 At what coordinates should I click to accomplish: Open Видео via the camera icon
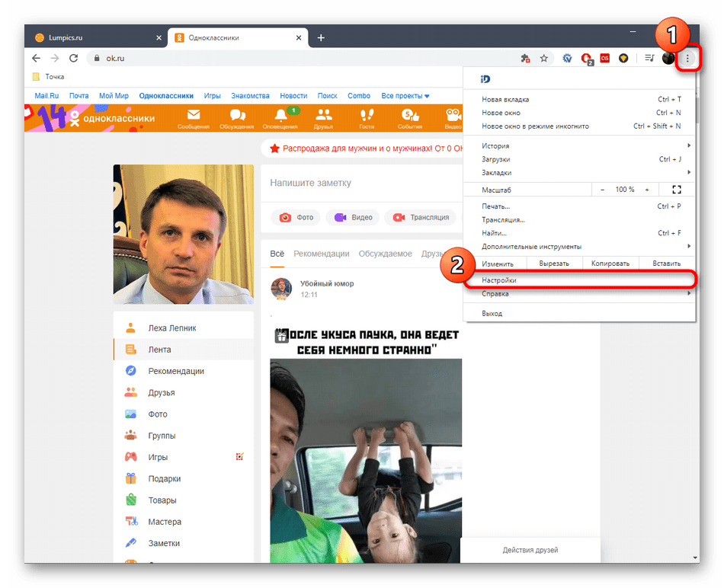pos(452,113)
